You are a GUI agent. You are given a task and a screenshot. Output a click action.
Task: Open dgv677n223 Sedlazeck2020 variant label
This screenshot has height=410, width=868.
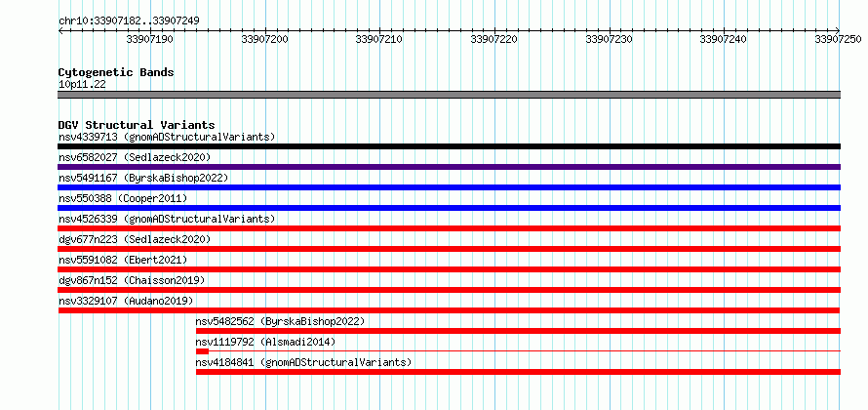pyautogui.click(x=135, y=239)
